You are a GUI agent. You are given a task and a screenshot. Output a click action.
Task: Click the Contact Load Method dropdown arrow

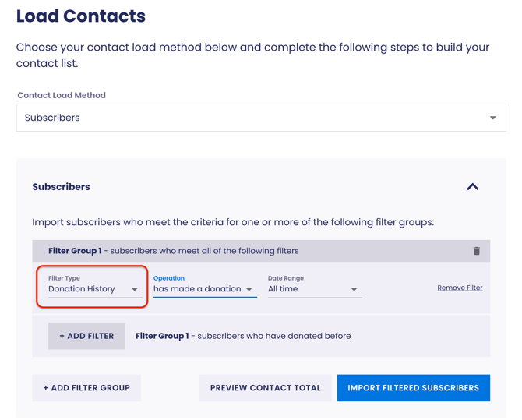492,118
